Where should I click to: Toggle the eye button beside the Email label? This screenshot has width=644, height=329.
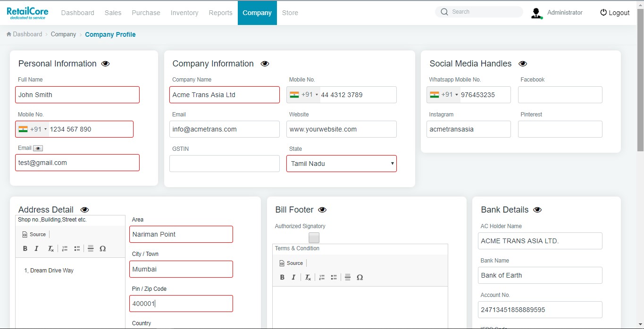pyautogui.click(x=38, y=148)
